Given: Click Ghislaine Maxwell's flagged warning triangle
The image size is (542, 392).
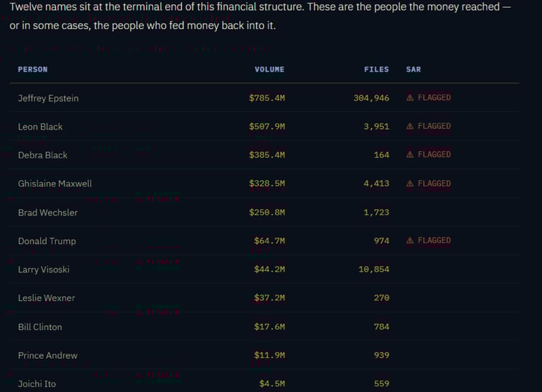Looking at the screenshot, I should pos(410,183).
